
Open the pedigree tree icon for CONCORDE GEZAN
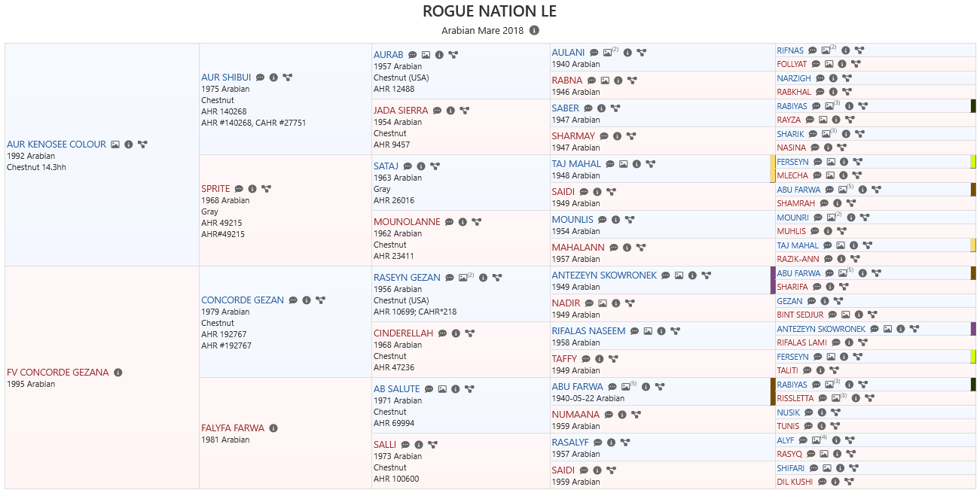[x=320, y=300]
